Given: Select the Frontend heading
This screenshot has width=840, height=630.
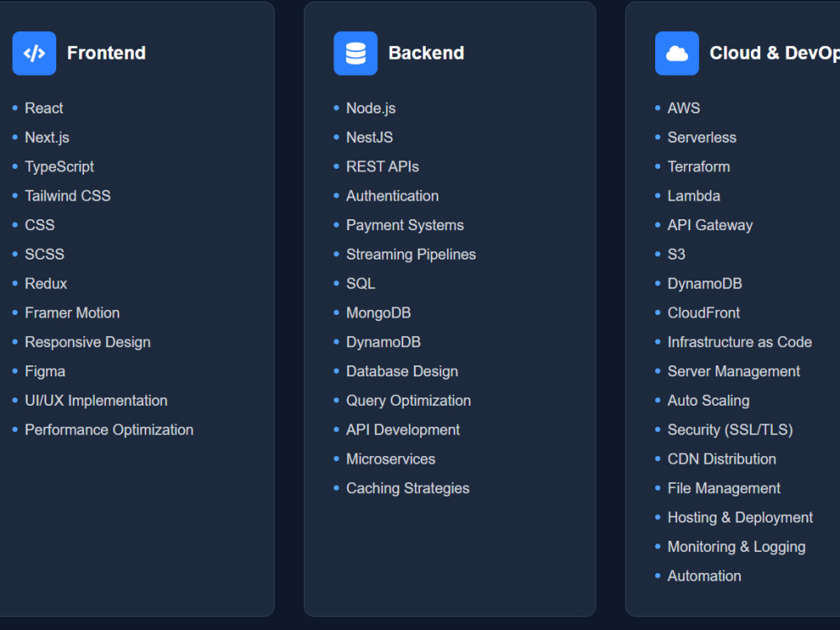Looking at the screenshot, I should (106, 53).
